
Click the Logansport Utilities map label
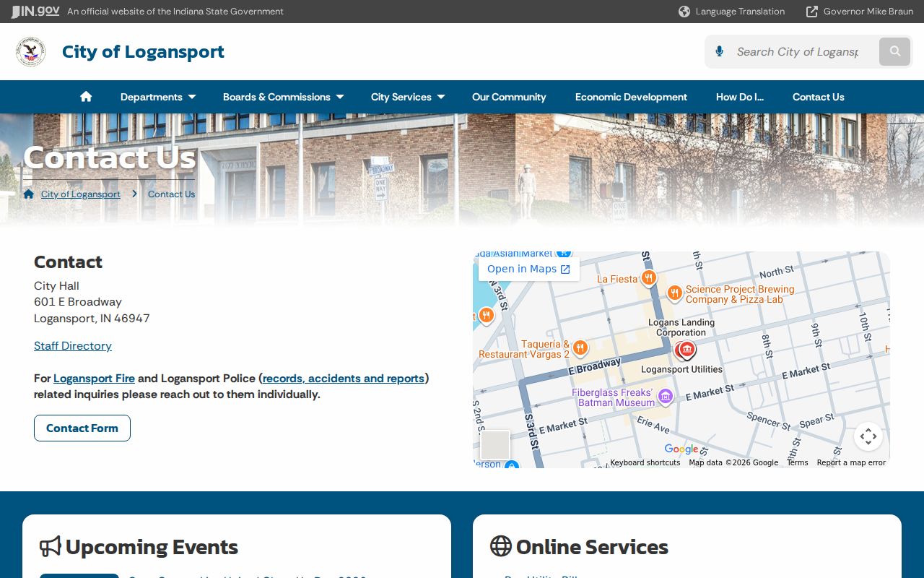(x=681, y=369)
